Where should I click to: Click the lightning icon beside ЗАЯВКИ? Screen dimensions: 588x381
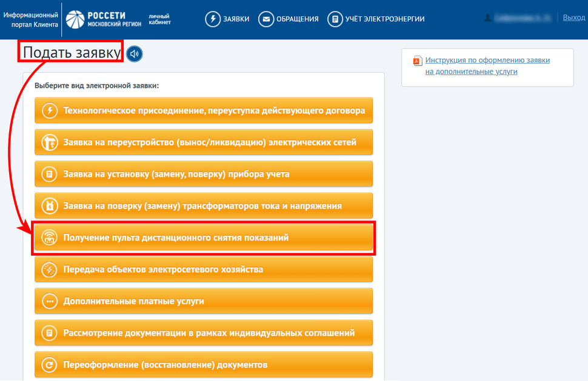(x=213, y=19)
